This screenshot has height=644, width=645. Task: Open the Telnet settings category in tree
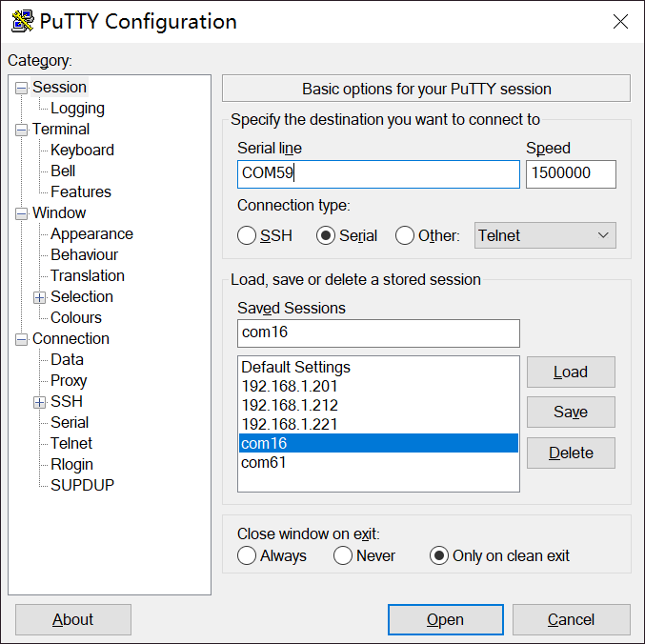tap(71, 444)
